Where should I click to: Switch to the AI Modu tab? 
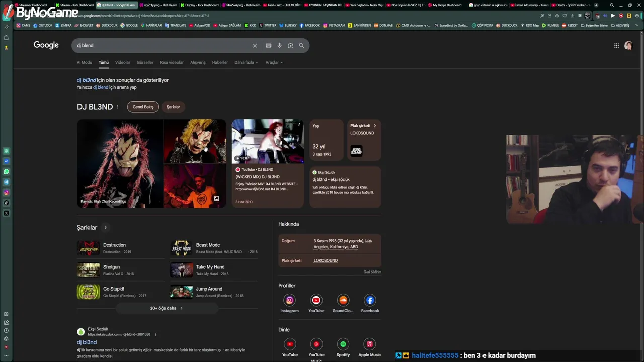(85, 63)
